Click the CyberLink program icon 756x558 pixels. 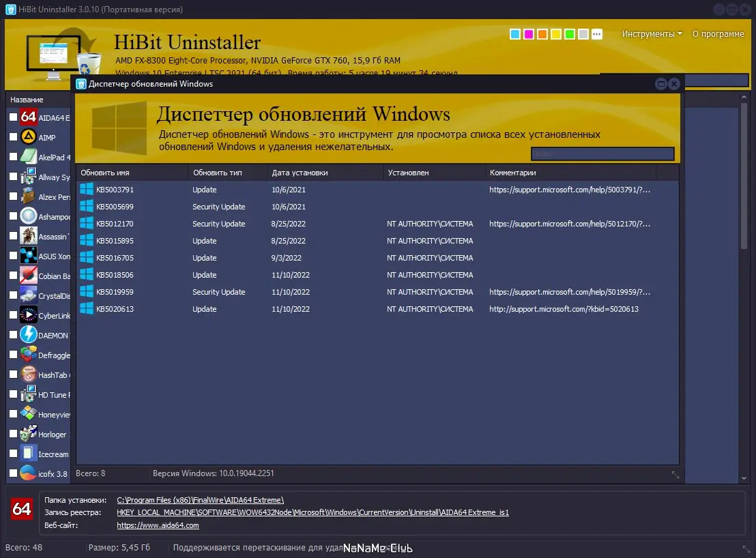(29, 314)
